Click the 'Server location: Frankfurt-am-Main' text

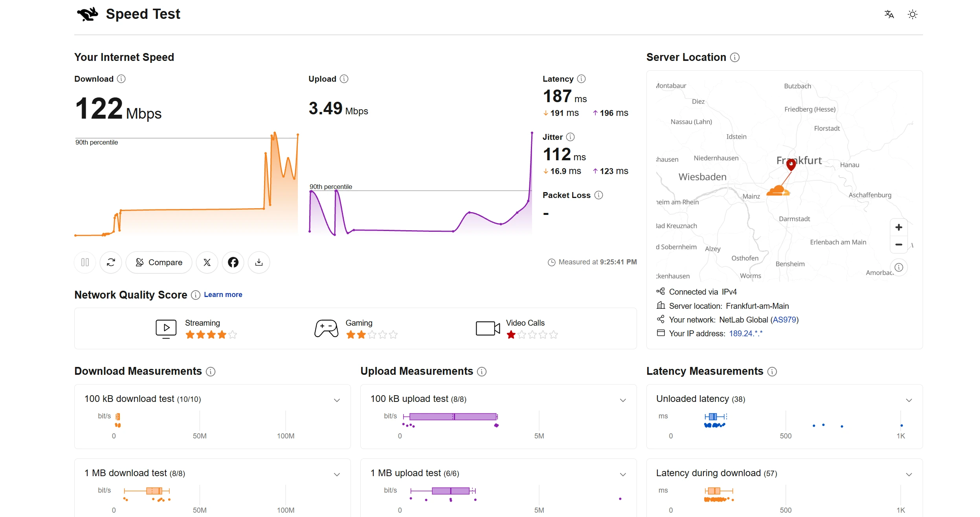[729, 306]
